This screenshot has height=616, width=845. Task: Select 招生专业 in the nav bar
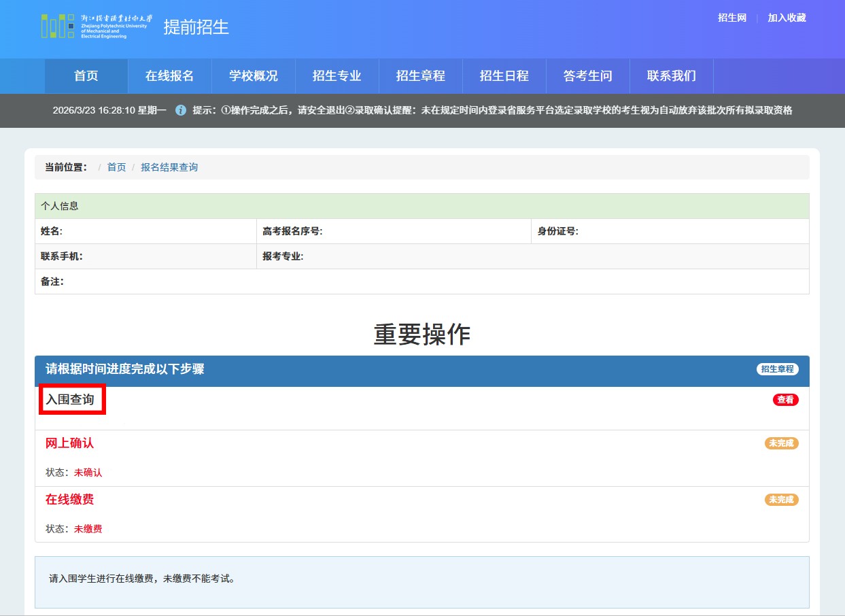coord(337,76)
